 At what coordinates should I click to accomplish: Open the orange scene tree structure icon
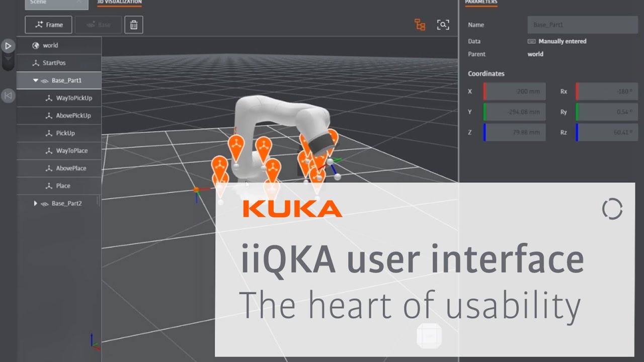420,25
